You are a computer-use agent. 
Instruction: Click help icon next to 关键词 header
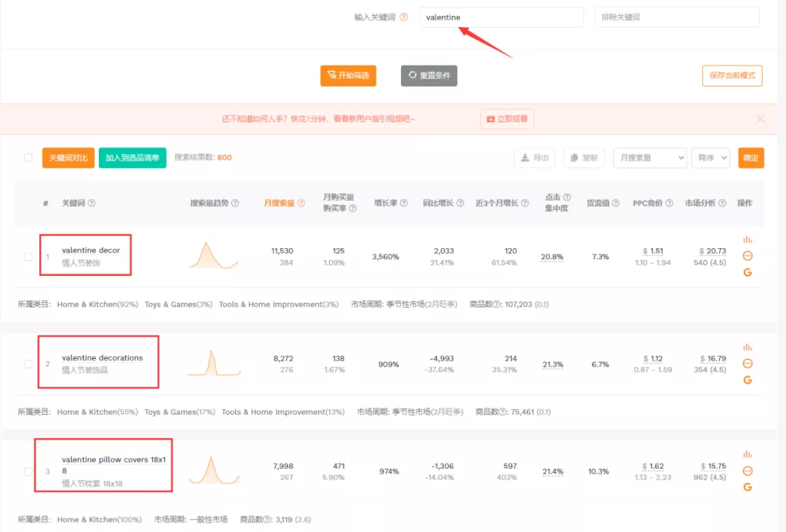click(91, 203)
